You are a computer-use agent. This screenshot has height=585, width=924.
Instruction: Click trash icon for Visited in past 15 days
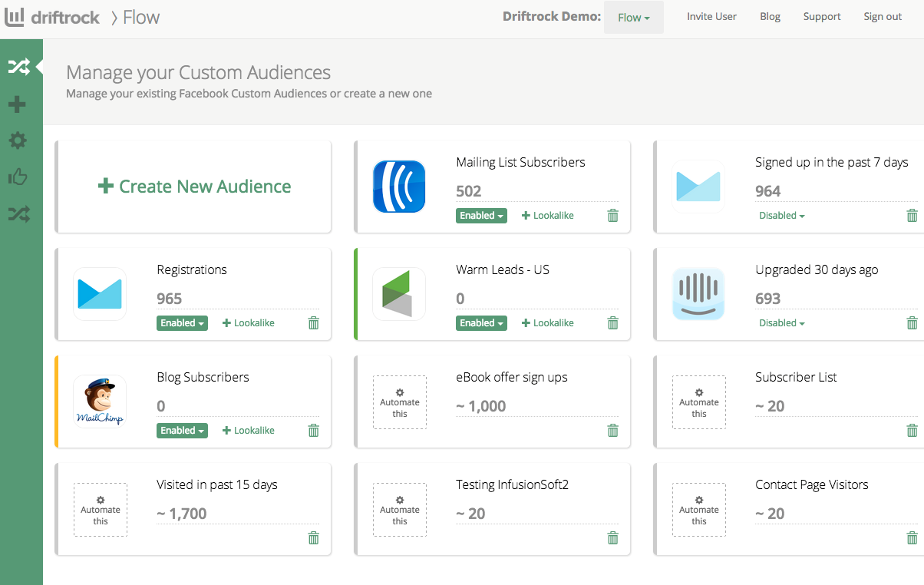tap(313, 538)
